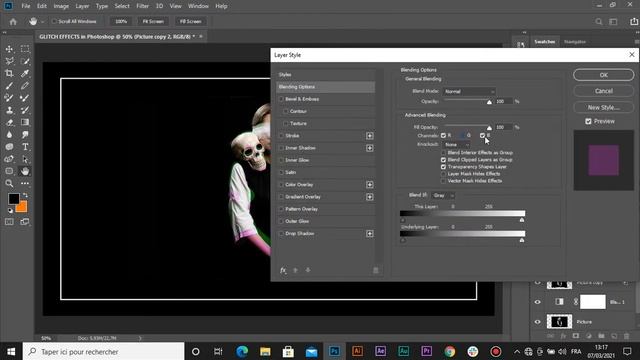The image size is (640, 360).
Task: Select the Crop tool
Action: pos(9,73)
